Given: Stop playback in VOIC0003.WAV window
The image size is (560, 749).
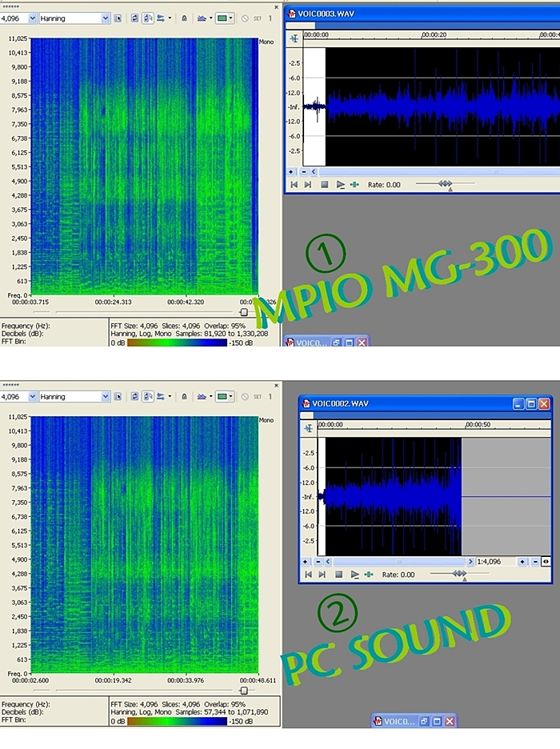Looking at the screenshot, I should coord(325,184).
